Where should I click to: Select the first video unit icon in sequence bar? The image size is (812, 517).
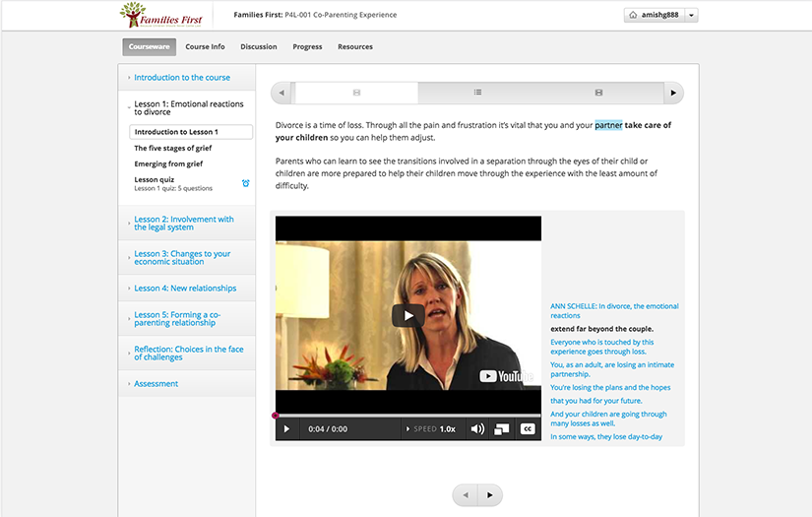(357, 93)
